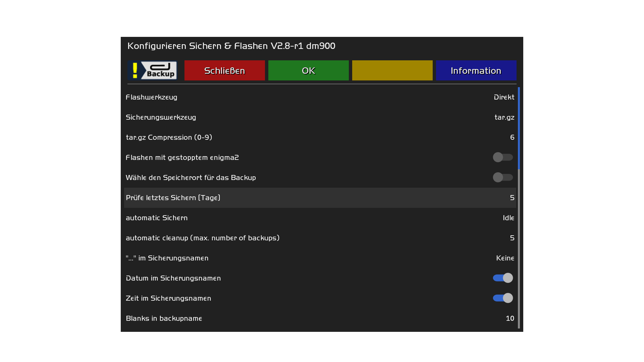Select tar.gz Compression (0-9) row
This screenshot has height=362, width=644.
(x=169, y=137)
